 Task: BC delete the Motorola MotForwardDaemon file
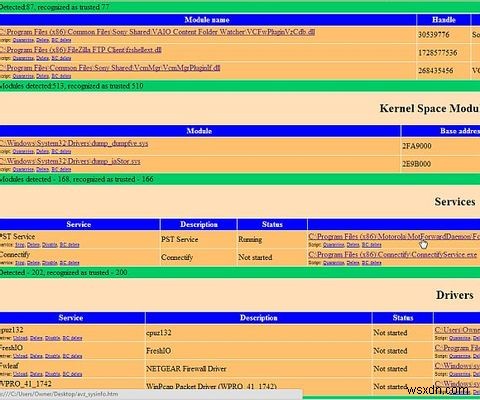click(x=372, y=245)
